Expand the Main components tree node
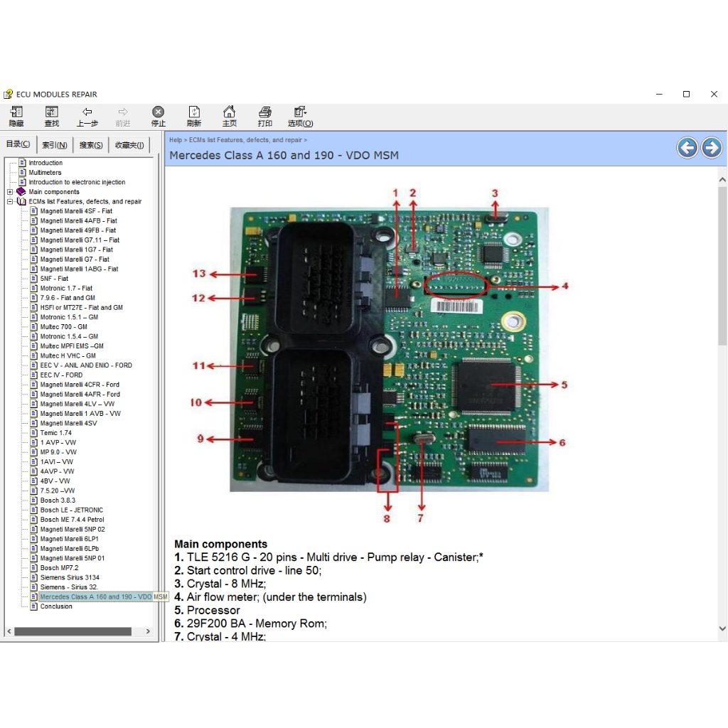This screenshot has width=728, height=728. point(10,192)
